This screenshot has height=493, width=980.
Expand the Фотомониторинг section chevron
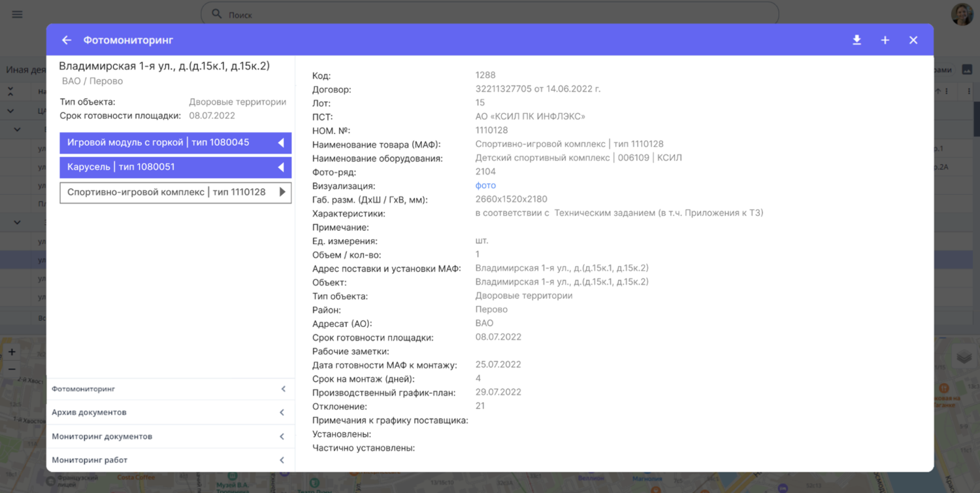283,389
